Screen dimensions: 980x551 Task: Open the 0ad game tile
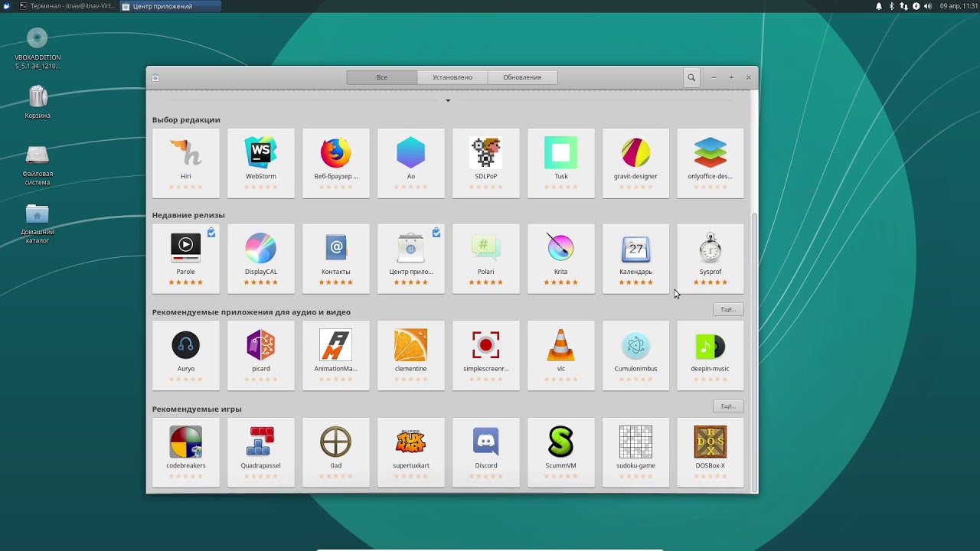click(x=336, y=453)
